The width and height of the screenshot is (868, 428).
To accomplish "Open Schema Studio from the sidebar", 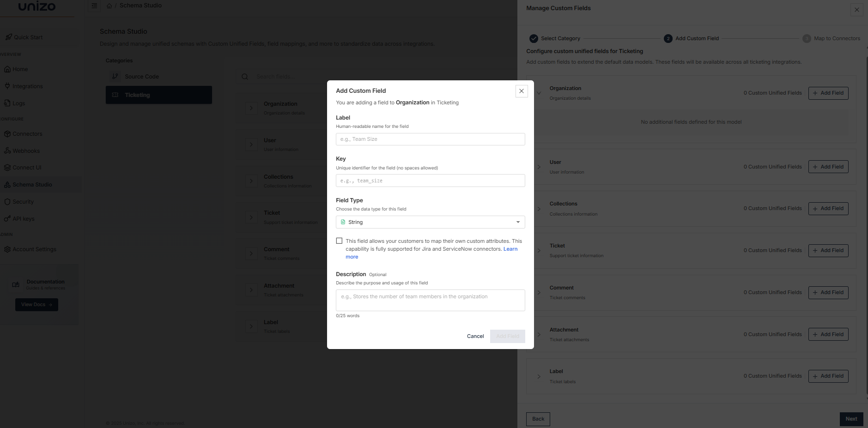I will coord(7,184).
